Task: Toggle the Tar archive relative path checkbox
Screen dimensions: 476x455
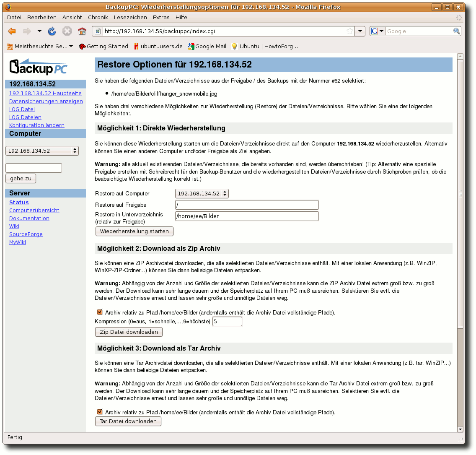Action: tap(100, 412)
